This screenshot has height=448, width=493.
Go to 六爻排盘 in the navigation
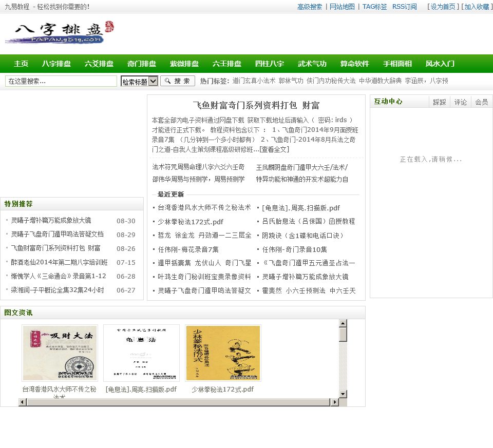(x=99, y=64)
